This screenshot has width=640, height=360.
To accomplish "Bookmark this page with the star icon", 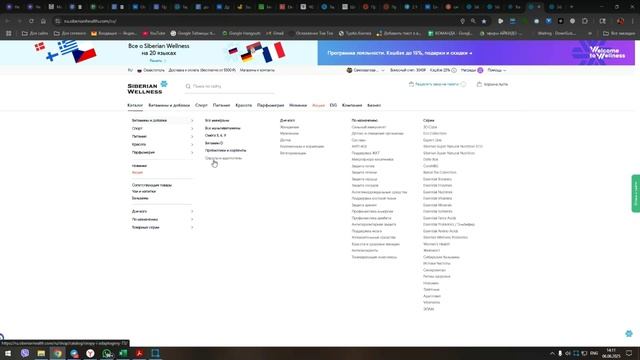I will (x=484, y=21).
